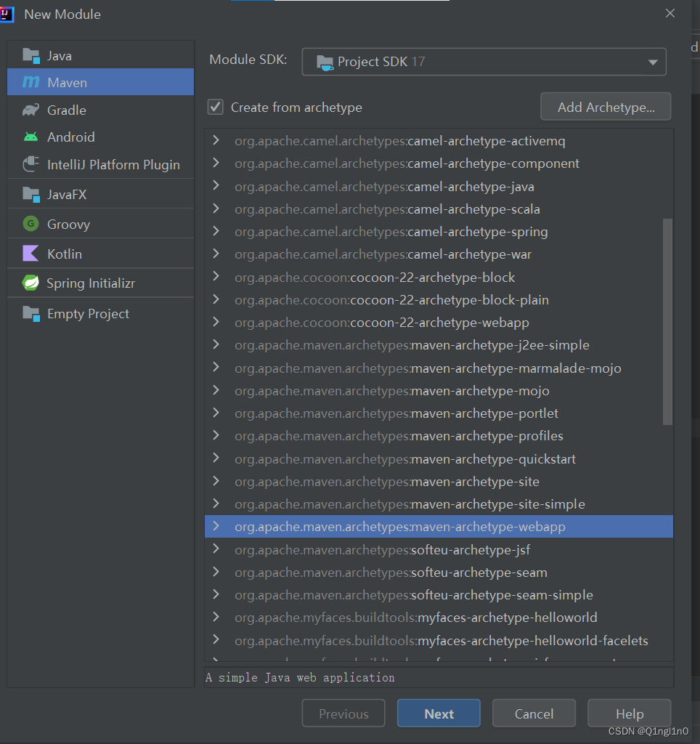The width and height of the screenshot is (700, 744).
Task: Select Gradle in the module type list
Action: [x=100, y=110]
